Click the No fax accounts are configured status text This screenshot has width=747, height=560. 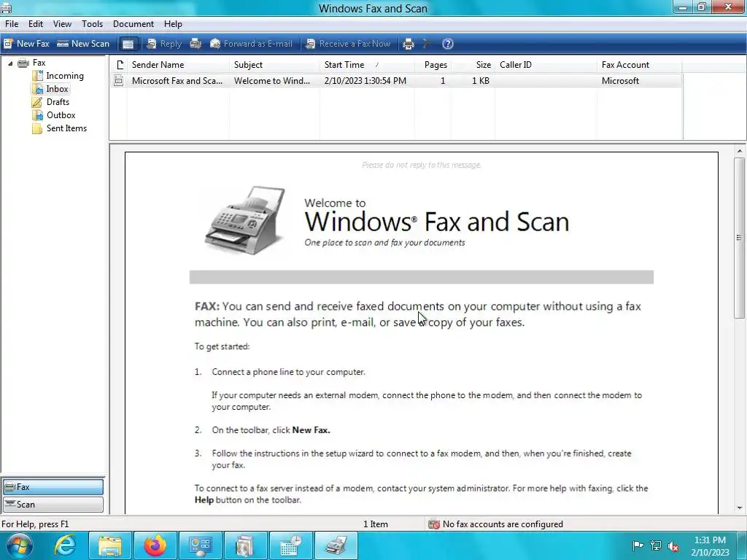503,524
